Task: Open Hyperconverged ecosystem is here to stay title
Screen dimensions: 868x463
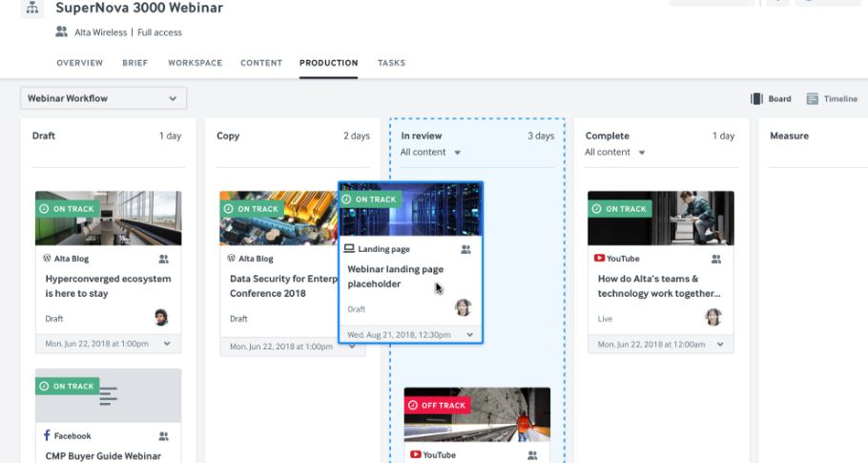Action: (108, 285)
